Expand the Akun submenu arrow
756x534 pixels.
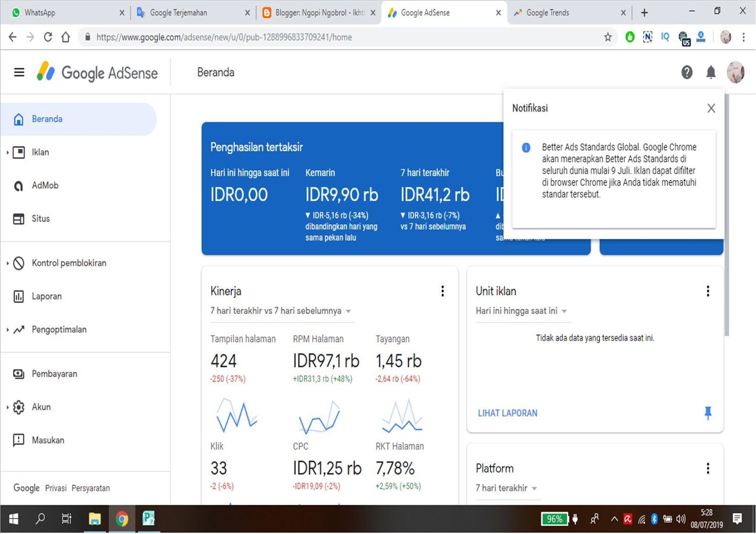click(7, 407)
